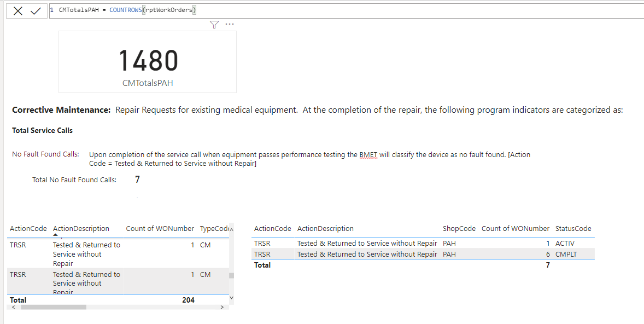Sort right table by Count of WONumber header
Viewport: 644px width, 324px height.
(x=516, y=229)
